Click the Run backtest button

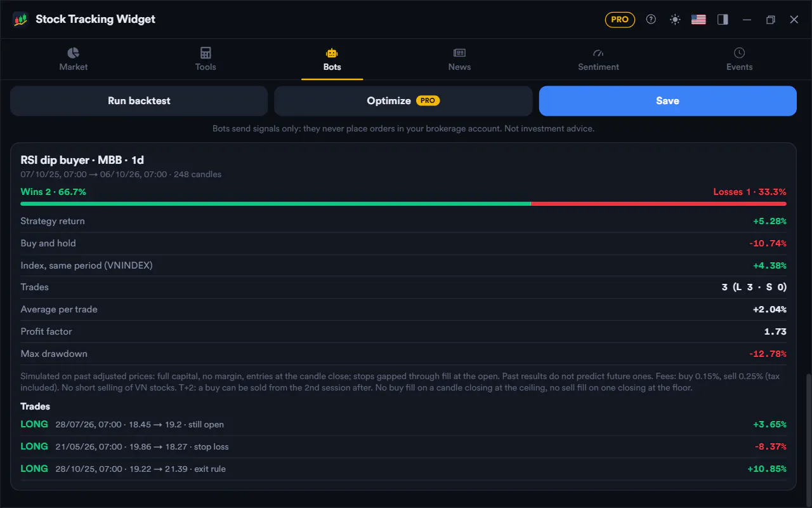pos(139,101)
